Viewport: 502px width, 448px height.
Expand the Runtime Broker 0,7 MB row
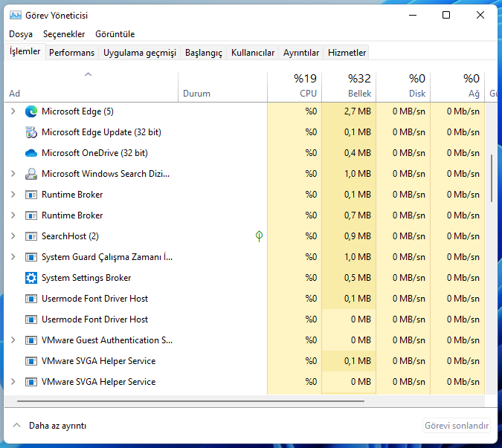13,215
